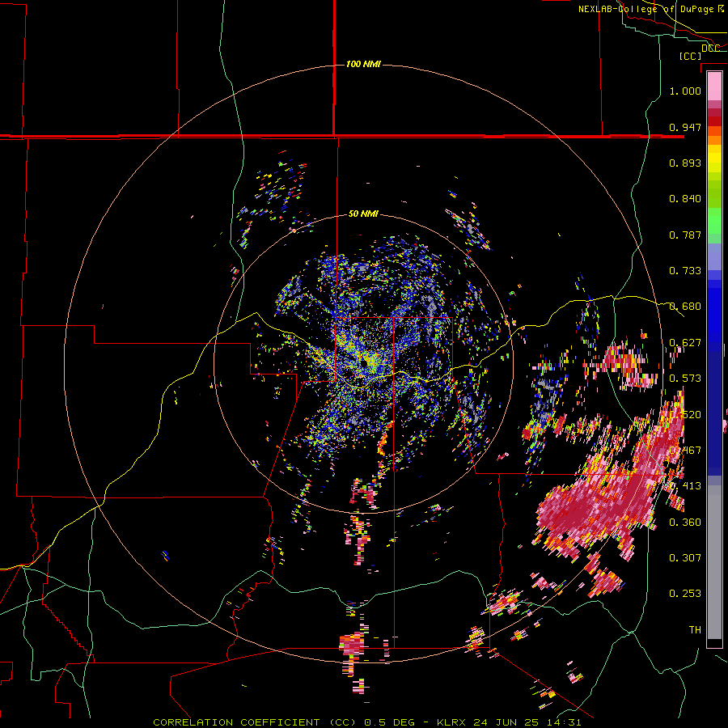Screen dimensions: 728x728
Task: Select the 0.253 scale value
Action: (x=685, y=594)
